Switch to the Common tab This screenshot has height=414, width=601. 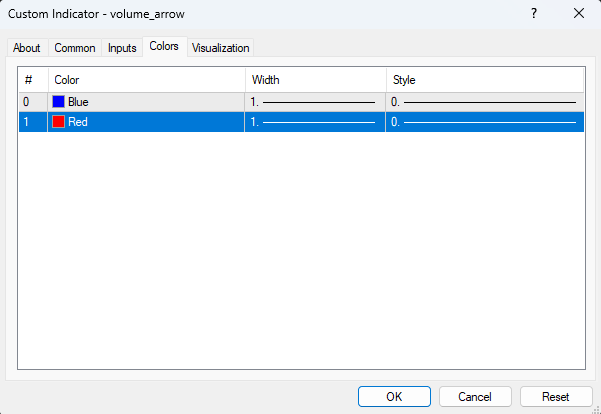point(75,48)
